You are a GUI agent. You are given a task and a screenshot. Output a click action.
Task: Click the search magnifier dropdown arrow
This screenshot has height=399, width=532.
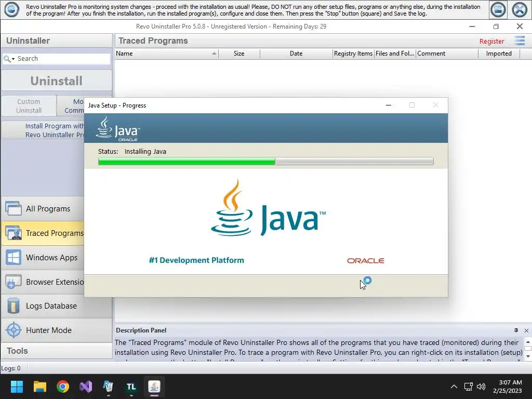pyautogui.click(x=13, y=59)
